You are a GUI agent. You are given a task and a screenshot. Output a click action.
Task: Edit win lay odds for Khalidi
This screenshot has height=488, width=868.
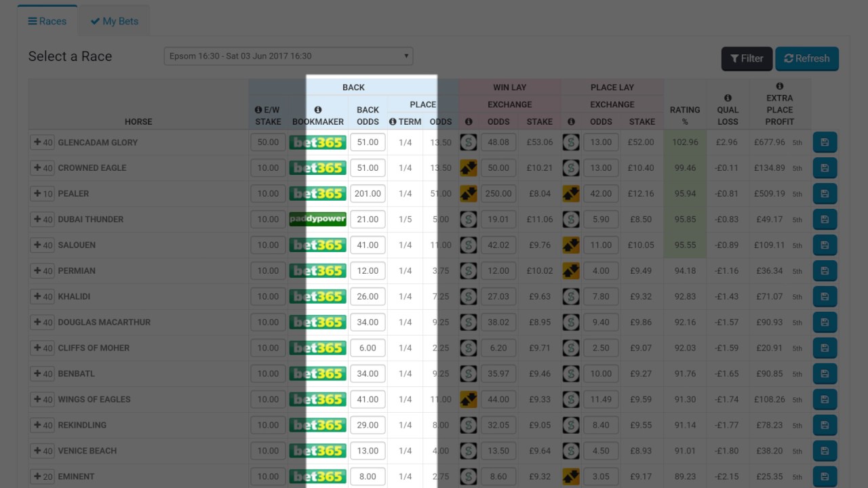click(498, 297)
